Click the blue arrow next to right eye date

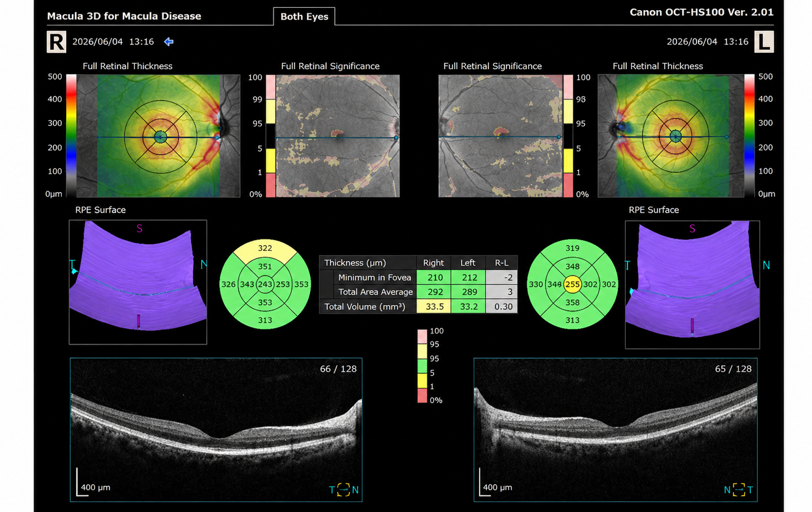click(x=169, y=42)
